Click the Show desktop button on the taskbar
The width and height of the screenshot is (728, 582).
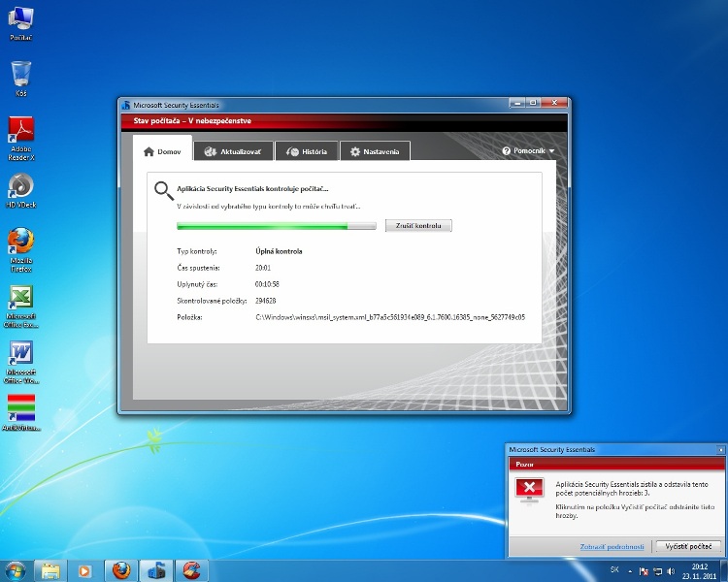pyautogui.click(x=724, y=571)
